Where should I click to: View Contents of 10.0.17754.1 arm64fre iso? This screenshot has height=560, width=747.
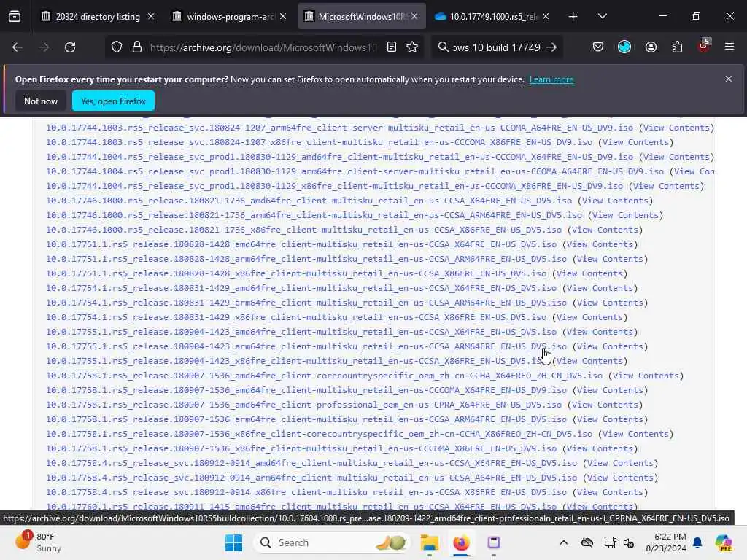pos(611,303)
